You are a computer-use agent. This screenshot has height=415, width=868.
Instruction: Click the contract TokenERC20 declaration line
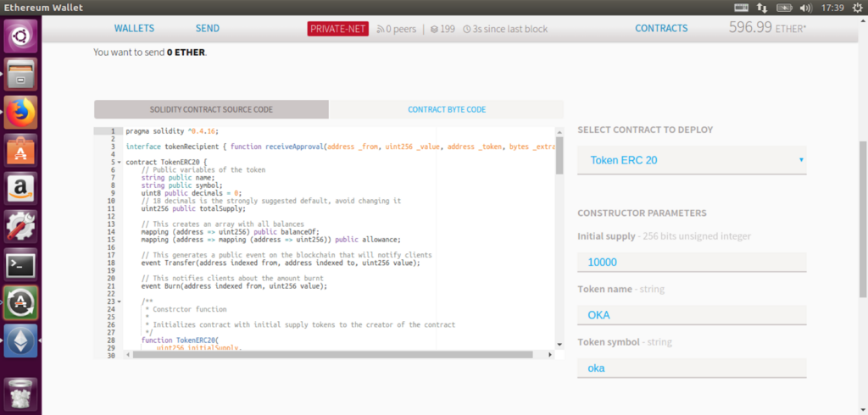(x=166, y=162)
